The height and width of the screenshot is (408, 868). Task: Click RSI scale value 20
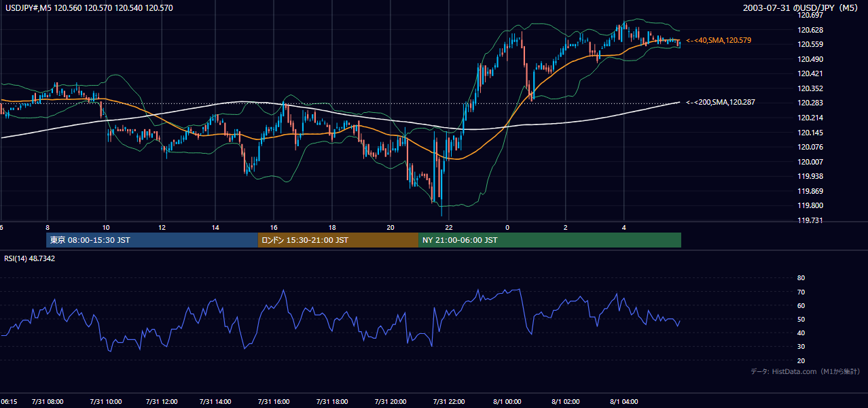801,360
